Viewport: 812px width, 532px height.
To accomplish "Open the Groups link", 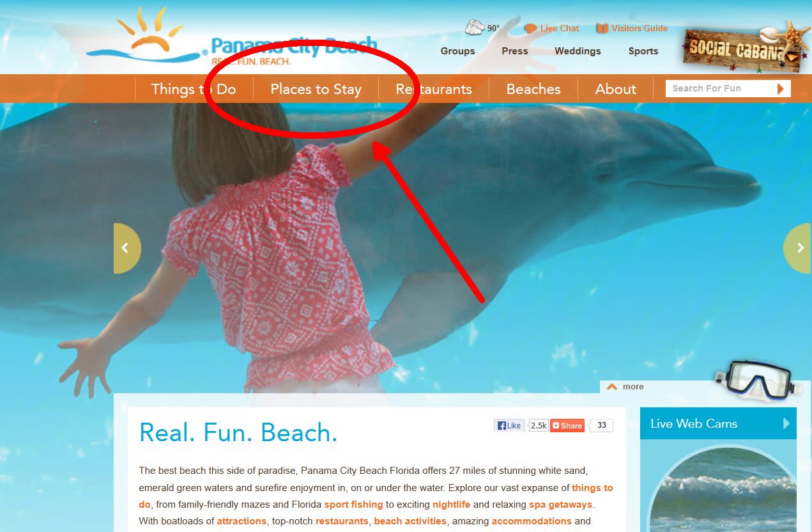I will click(457, 51).
